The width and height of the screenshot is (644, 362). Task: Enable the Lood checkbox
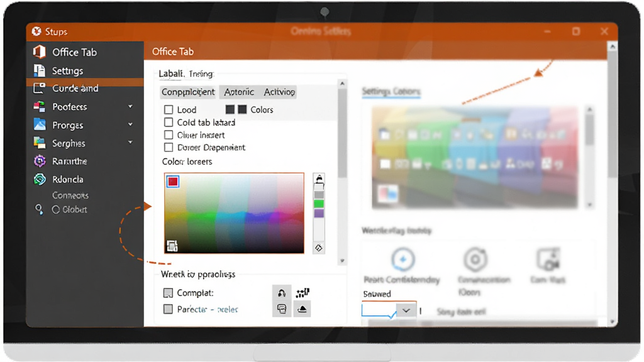pyautogui.click(x=169, y=109)
